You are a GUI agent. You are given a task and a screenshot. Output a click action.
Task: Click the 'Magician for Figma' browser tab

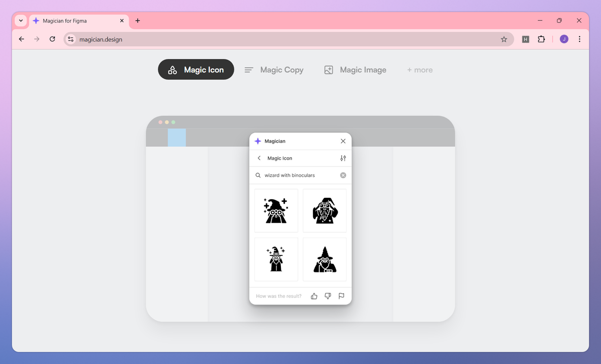78,21
